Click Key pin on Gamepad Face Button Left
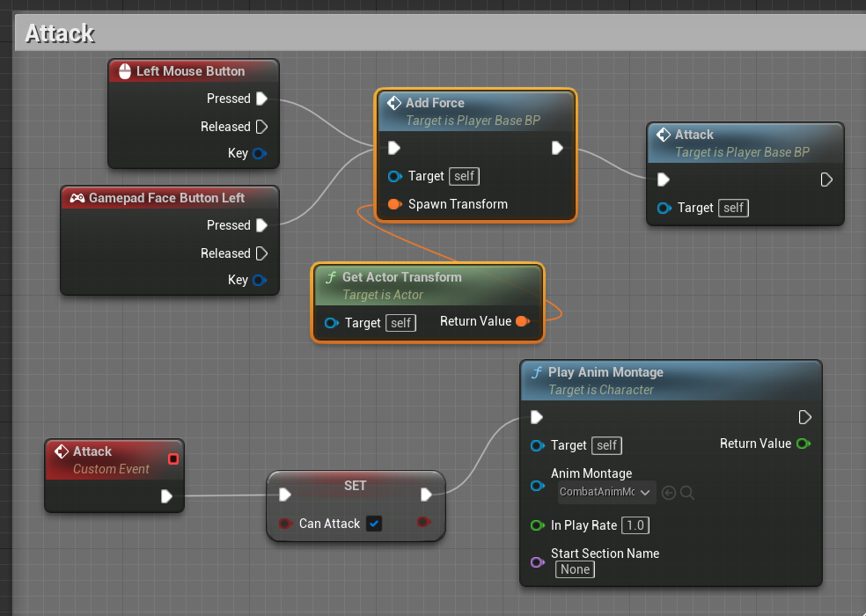The image size is (866, 616). coord(259,280)
